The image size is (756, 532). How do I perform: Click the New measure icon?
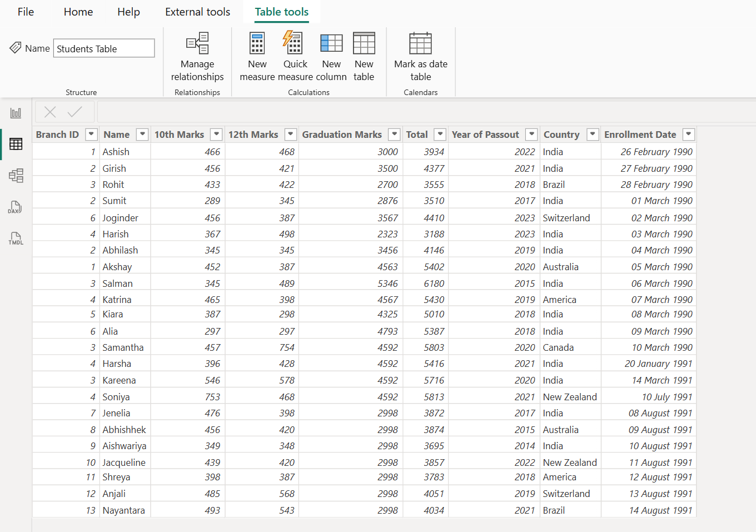pos(257,54)
